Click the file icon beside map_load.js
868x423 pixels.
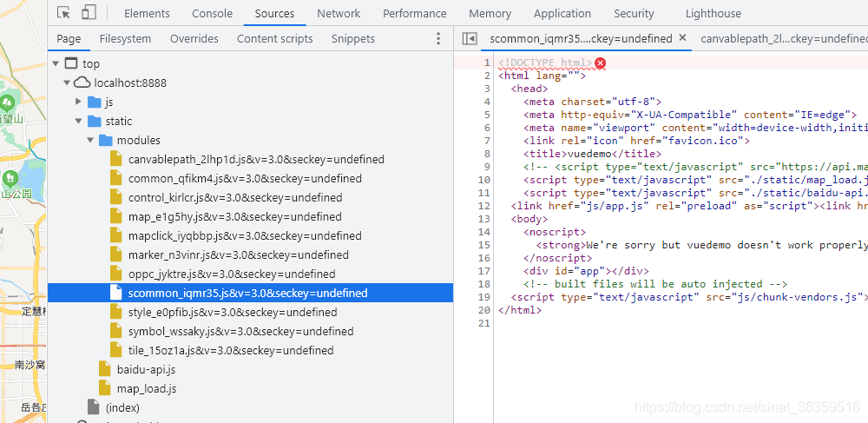(105, 388)
